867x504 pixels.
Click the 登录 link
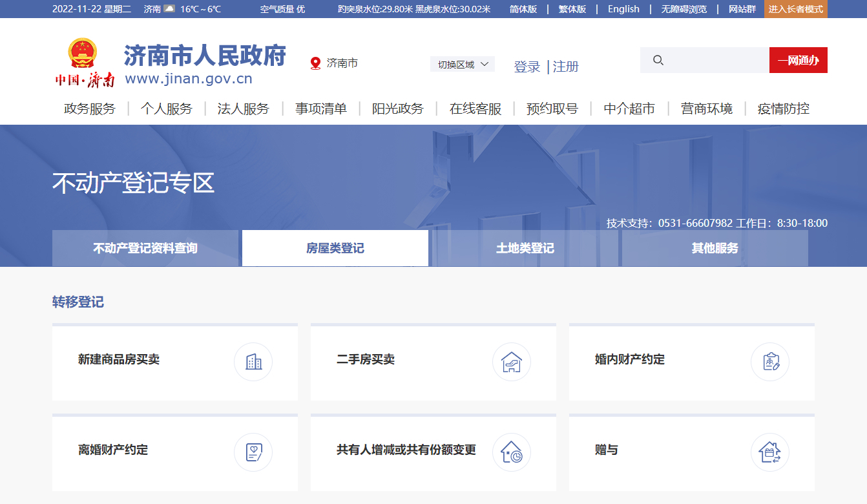527,67
